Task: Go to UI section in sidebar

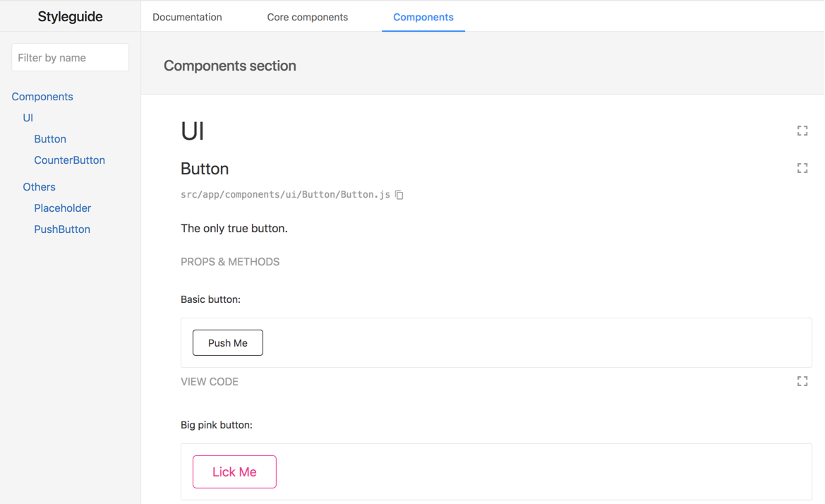Action: [28, 118]
